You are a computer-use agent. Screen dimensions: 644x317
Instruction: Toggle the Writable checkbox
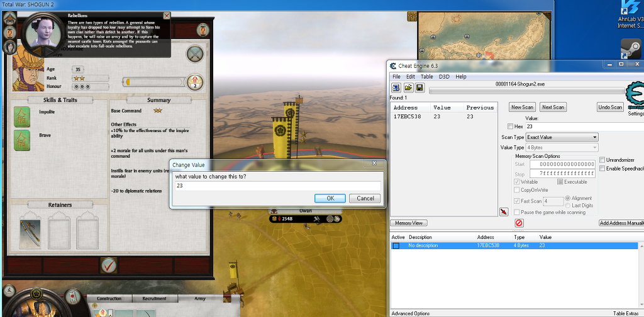click(x=517, y=182)
